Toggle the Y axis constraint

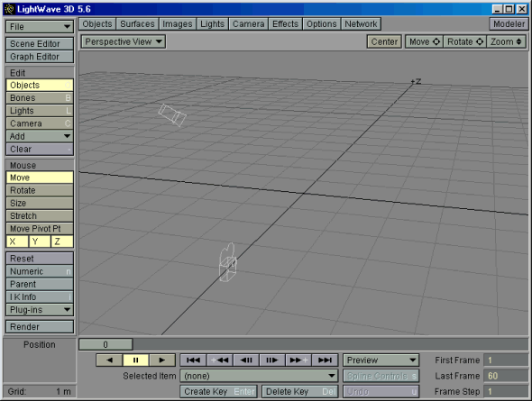tap(40, 242)
